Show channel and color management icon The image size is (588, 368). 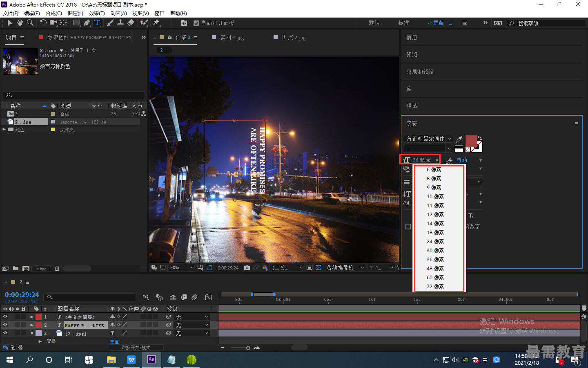tap(265, 268)
